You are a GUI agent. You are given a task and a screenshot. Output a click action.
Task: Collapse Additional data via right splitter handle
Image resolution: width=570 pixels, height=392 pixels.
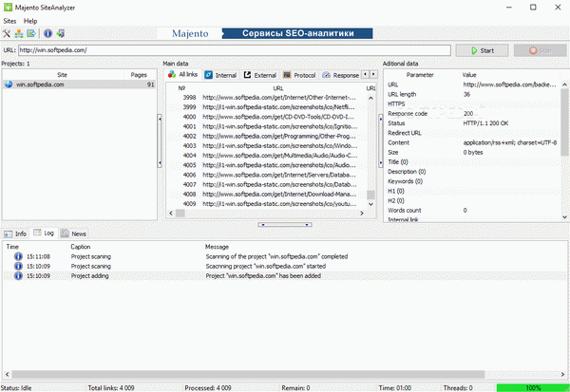coord(381,141)
